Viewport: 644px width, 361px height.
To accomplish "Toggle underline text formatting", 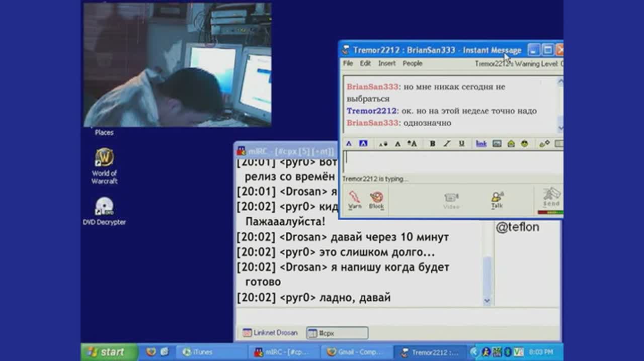I will 461,144.
